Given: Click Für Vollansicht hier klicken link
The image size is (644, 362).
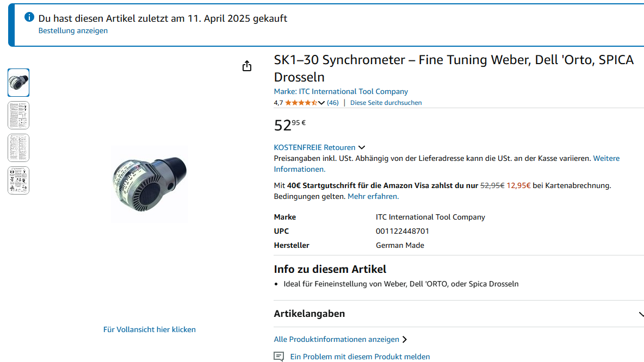Looking at the screenshot, I should coord(150,329).
